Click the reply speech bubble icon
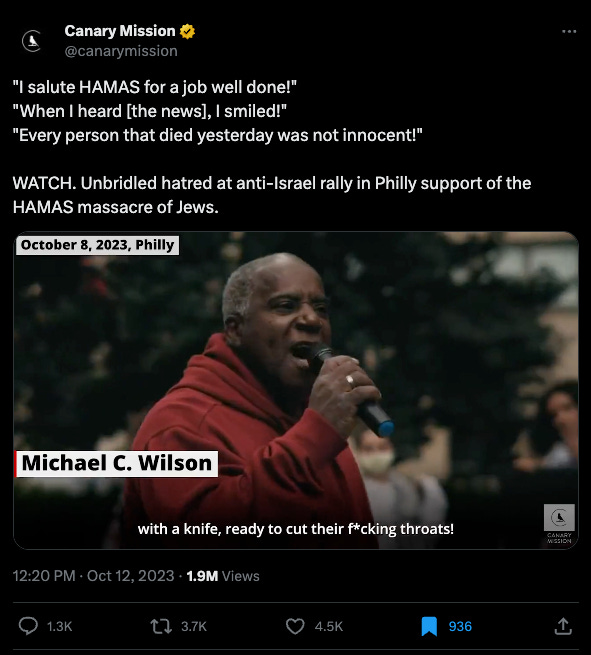 tap(28, 626)
